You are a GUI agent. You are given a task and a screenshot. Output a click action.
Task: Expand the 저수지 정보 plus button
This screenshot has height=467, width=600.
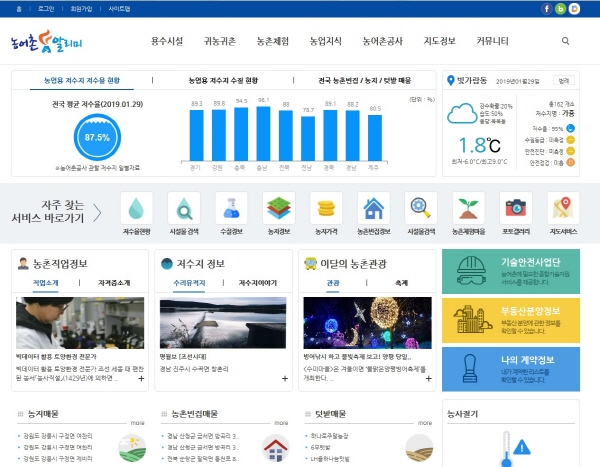284,379
